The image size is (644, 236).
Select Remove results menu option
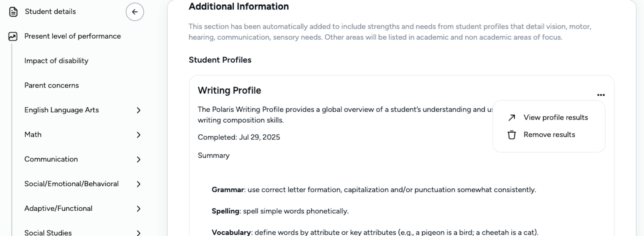549,135
